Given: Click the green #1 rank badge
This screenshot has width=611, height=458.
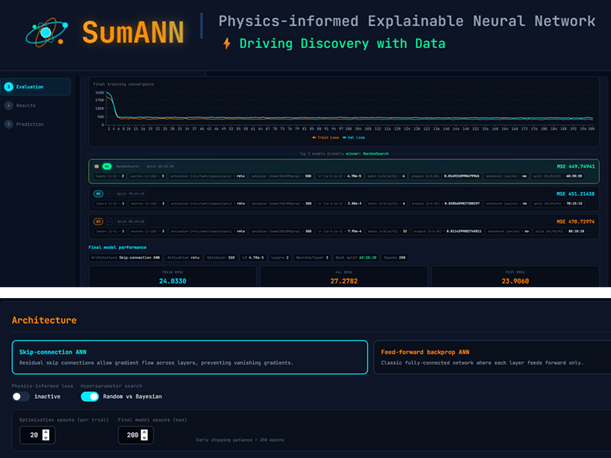Looking at the screenshot, I should [107, 166].
